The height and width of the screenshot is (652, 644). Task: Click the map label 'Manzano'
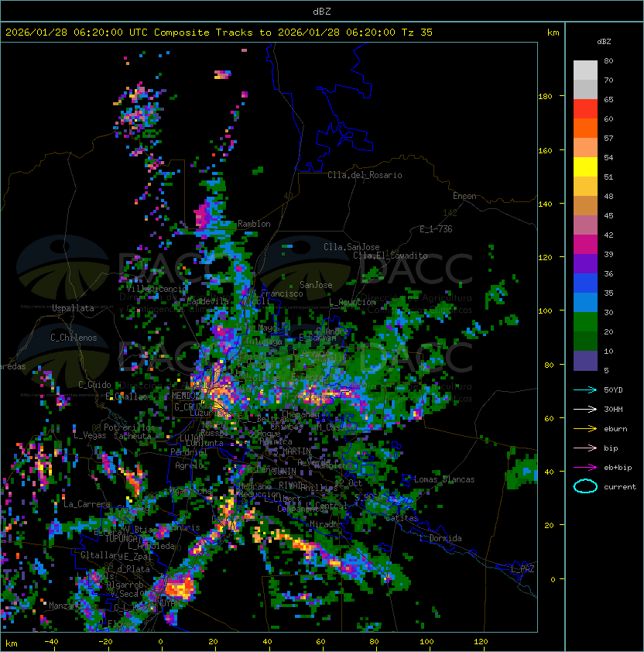tap(65, 606)
